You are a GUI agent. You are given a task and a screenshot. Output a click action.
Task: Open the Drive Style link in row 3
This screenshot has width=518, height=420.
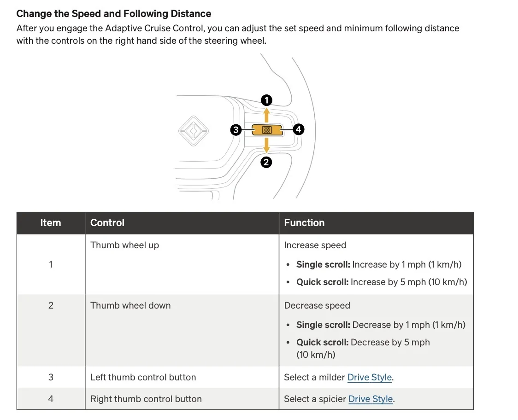tap(370, 377)
